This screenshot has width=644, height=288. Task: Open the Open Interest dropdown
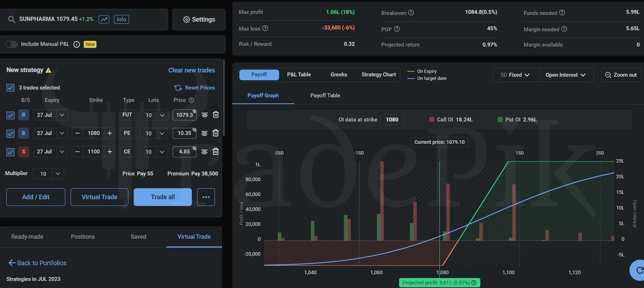[566, 75]
